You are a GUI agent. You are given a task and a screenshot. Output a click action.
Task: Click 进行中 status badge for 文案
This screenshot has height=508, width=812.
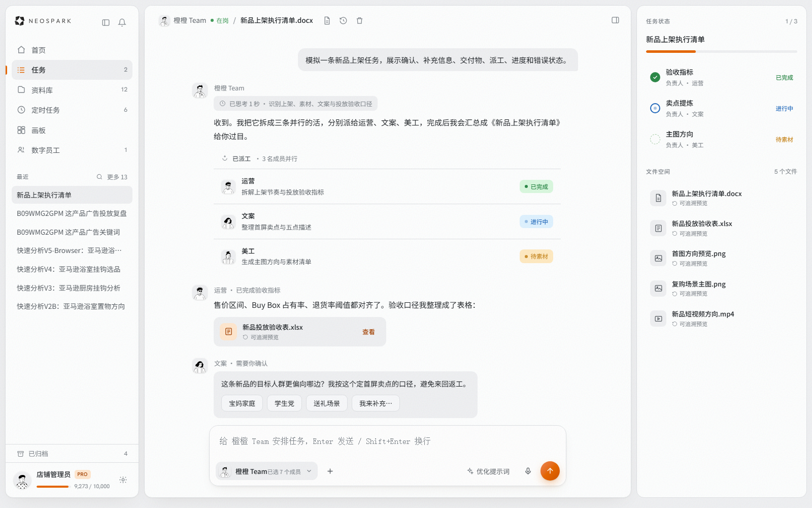[x=536, y=221]
